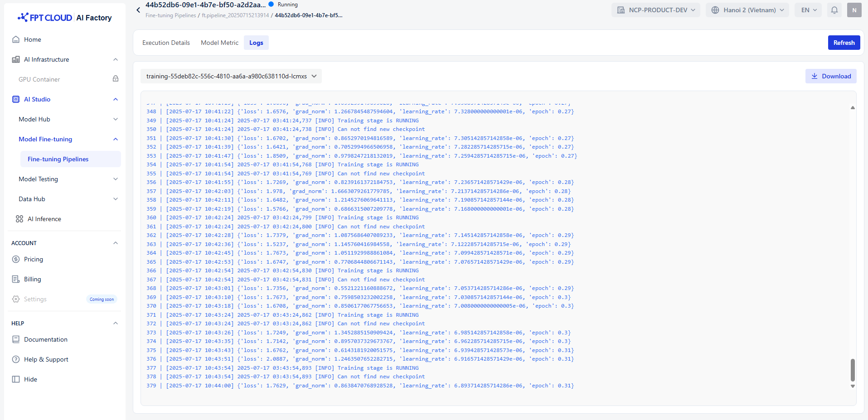Switch to the Model Metric tab
This screenshot has height=420, width=868.
pos(219,43)
